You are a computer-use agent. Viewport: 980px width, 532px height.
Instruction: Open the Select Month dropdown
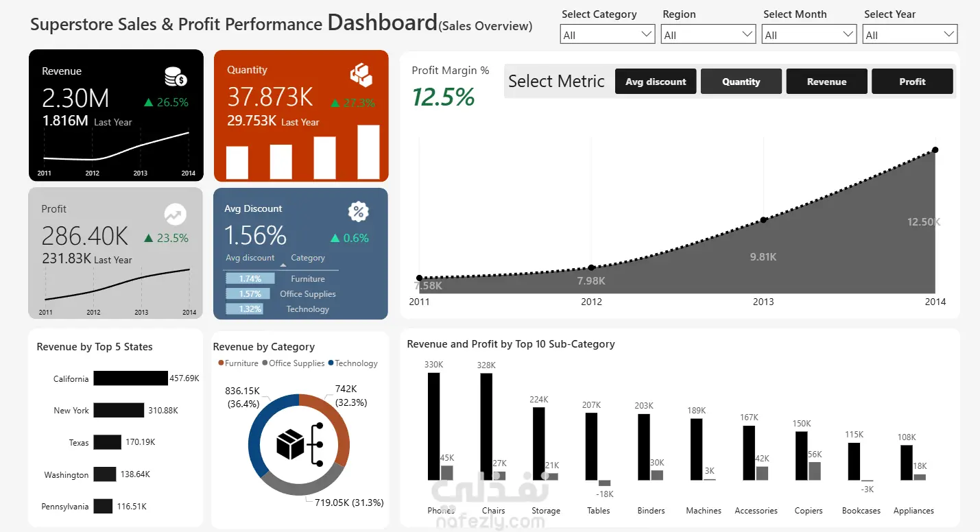(x=809, y=34)
